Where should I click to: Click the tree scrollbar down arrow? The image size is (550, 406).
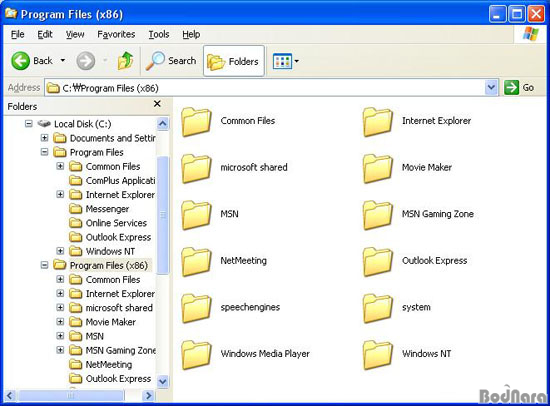[162, 381]
